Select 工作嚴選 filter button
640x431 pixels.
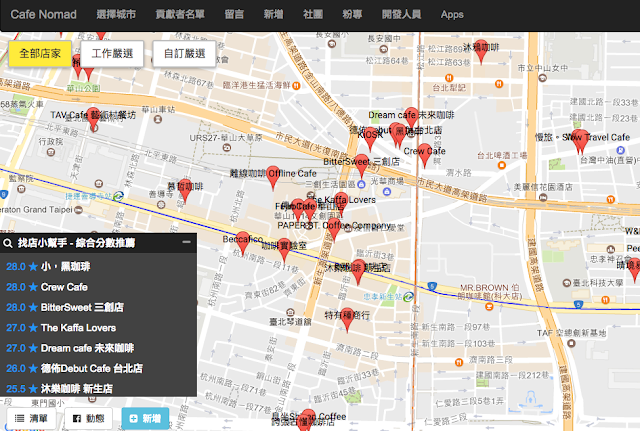point(112,53)
